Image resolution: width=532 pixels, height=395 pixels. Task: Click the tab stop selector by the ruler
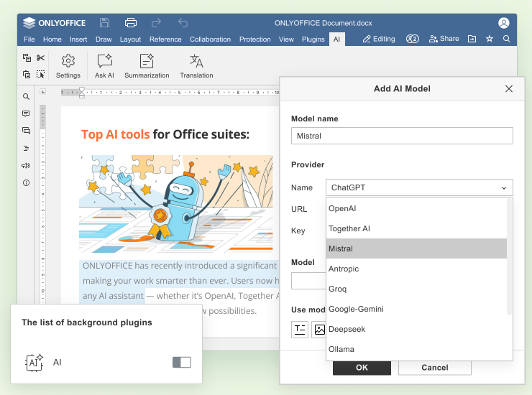[42, 91]
